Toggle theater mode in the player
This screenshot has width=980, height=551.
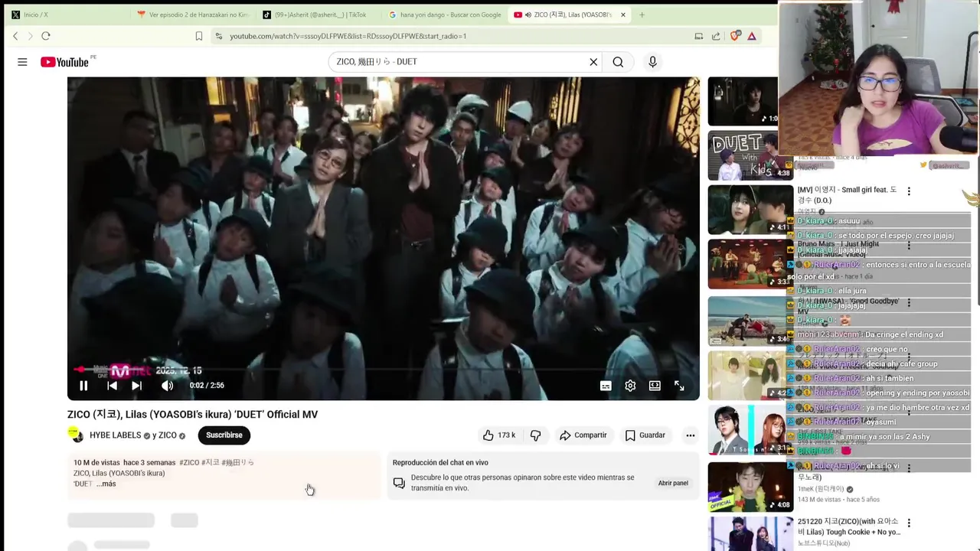click(x=655, y=386)
